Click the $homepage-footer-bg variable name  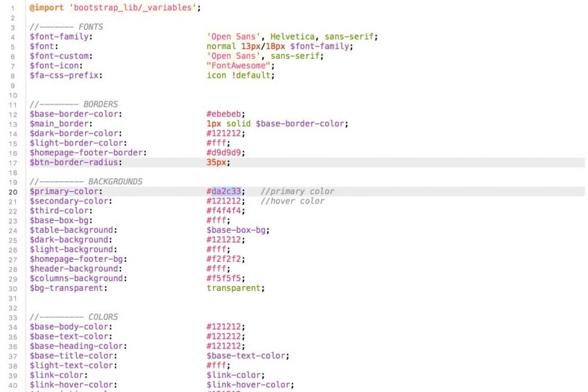coord(78,259)
